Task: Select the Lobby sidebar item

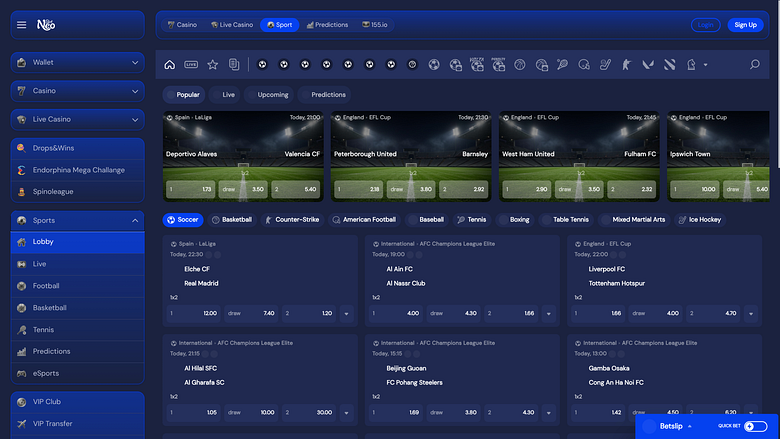Action: 78,242
